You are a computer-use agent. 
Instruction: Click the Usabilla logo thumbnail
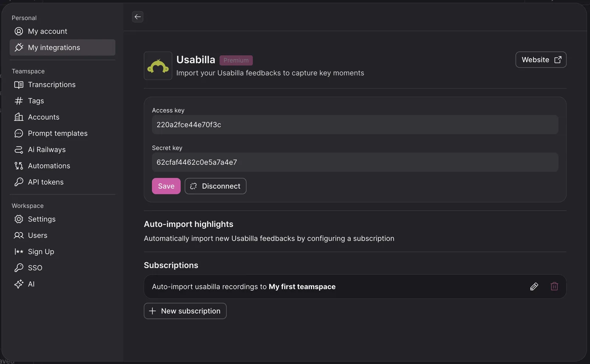click(x=158, y=66)
